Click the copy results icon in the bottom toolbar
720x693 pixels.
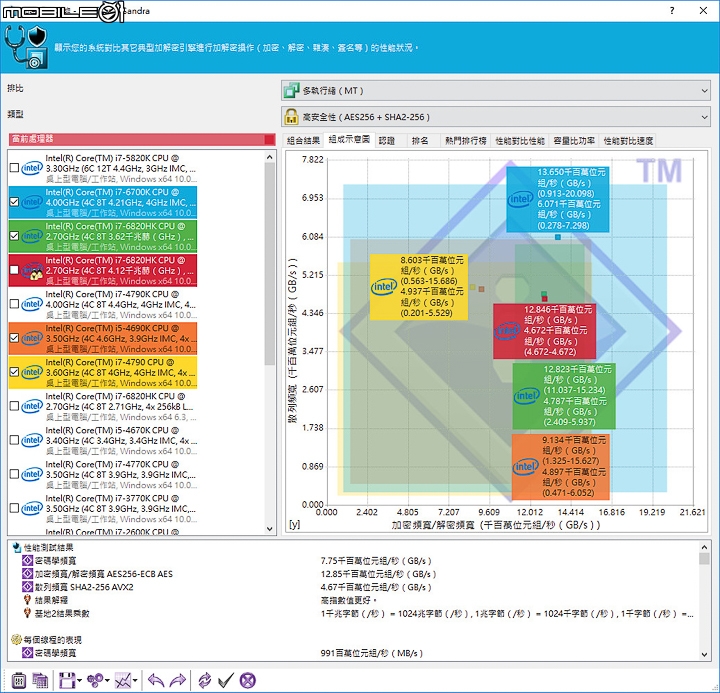pyautogui.click(x=40, y=680)
